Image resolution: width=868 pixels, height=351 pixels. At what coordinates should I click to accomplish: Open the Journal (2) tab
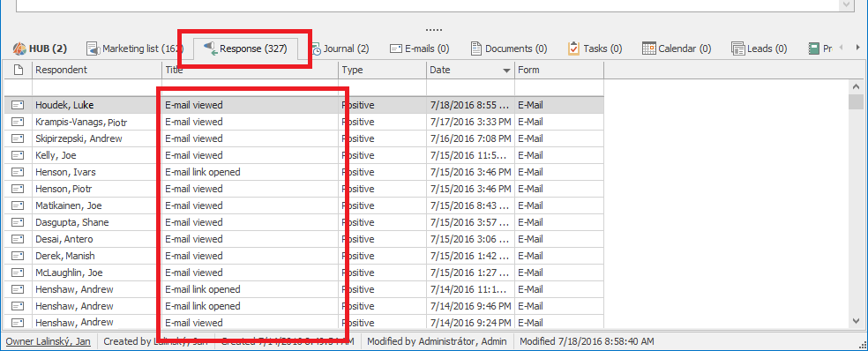340,49
